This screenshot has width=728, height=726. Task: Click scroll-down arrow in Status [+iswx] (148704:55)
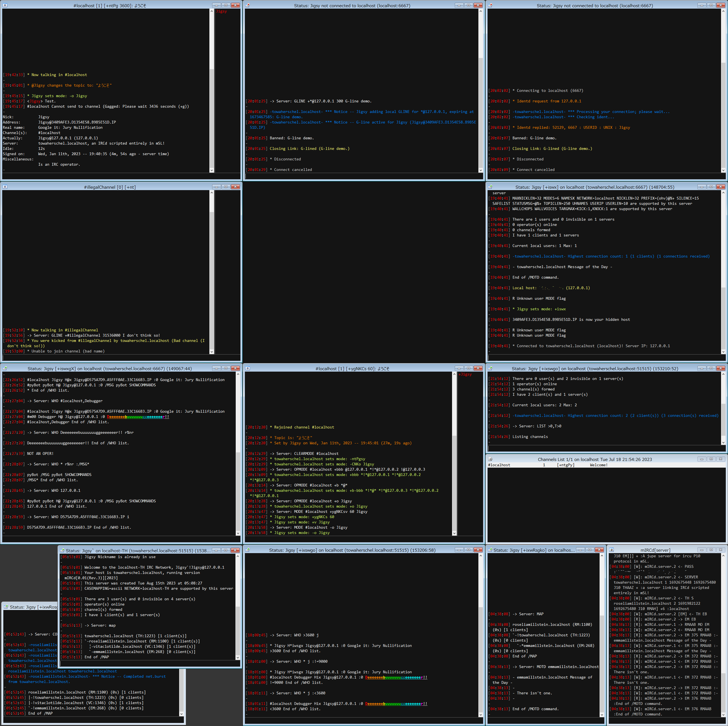point(723,352)
